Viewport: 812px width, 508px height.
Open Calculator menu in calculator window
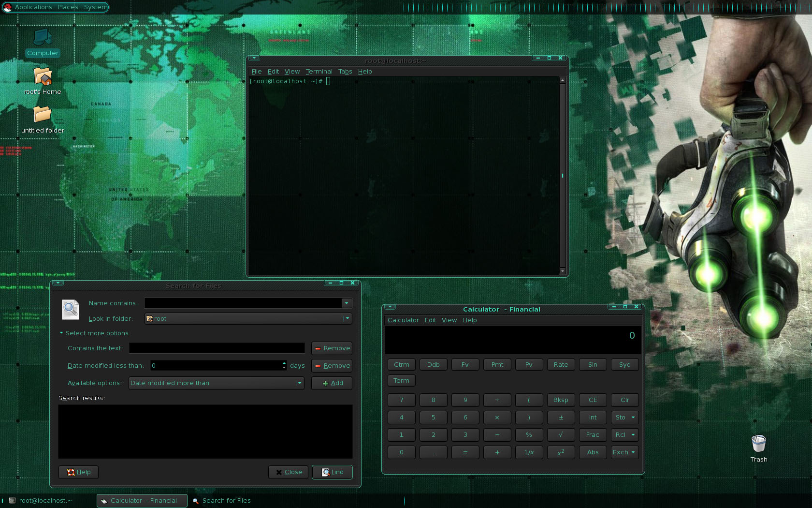tap(403, 320)
